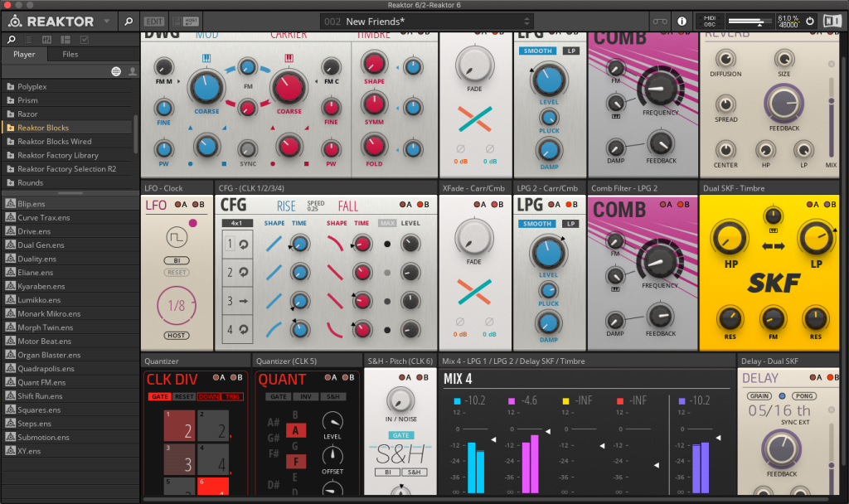Open the search magnifier in the main toolbar

tap(129, 22)
